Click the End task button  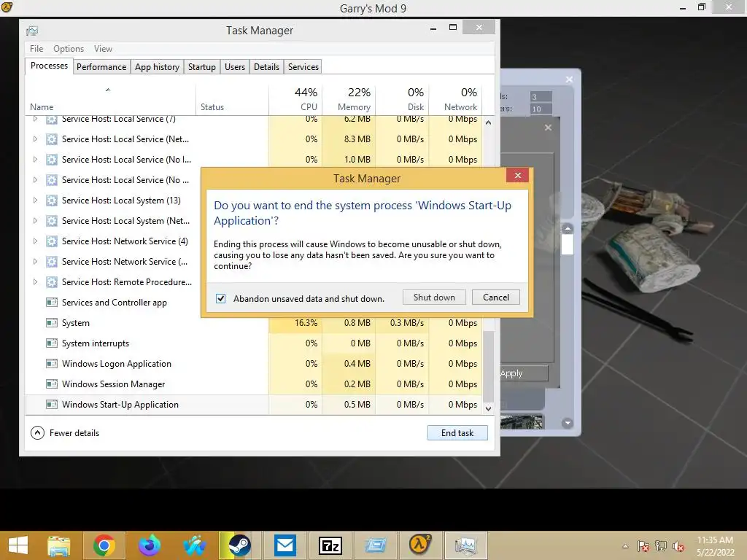tap(457, 433)
